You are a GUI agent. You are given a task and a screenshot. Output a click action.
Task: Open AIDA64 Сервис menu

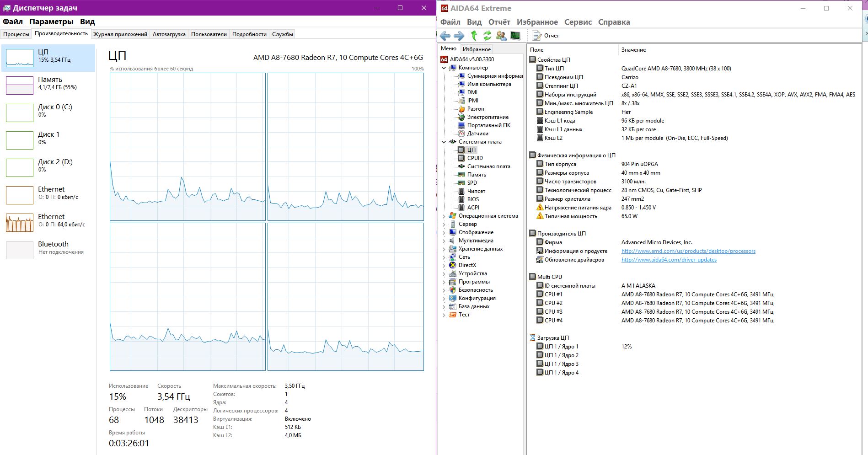[578, 22]
